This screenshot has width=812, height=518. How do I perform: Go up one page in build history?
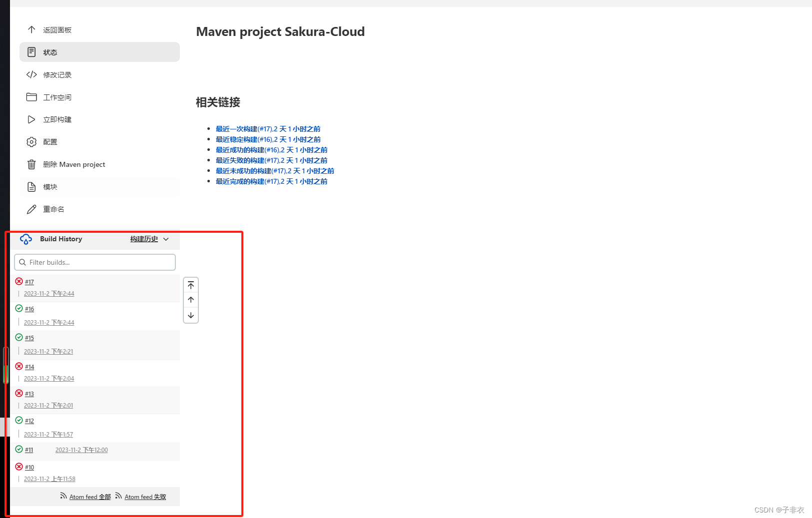point(191,300)
